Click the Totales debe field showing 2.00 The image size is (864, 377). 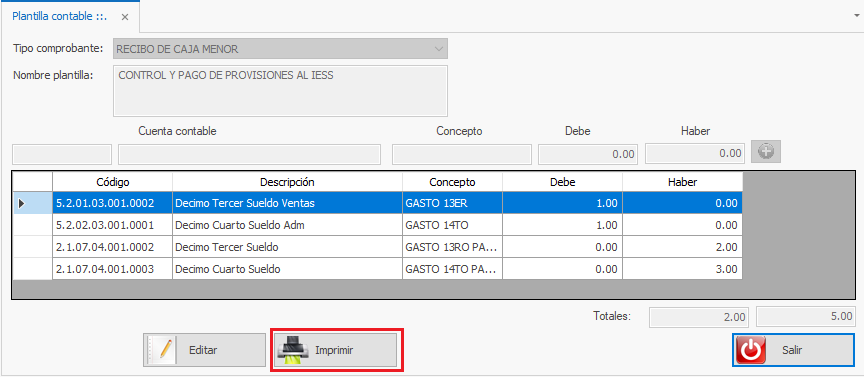coord(700,317)
